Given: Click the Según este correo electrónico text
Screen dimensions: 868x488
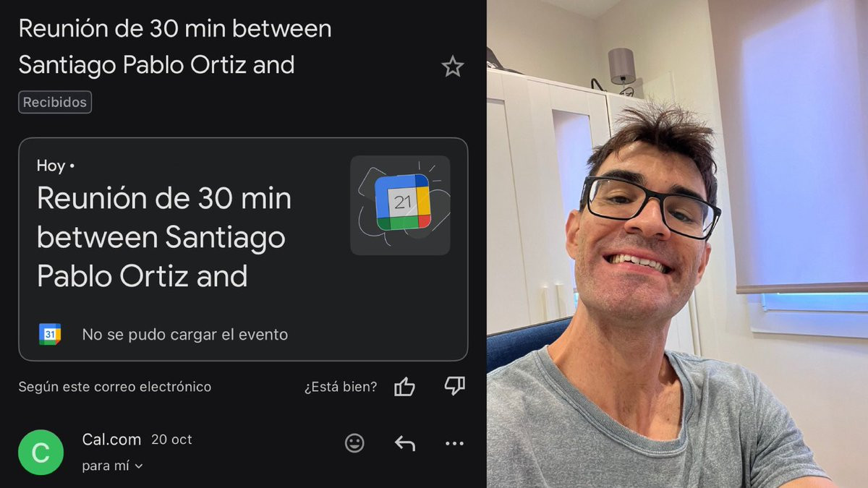Looking at the screenshot, I should click(x=115, y=387).
